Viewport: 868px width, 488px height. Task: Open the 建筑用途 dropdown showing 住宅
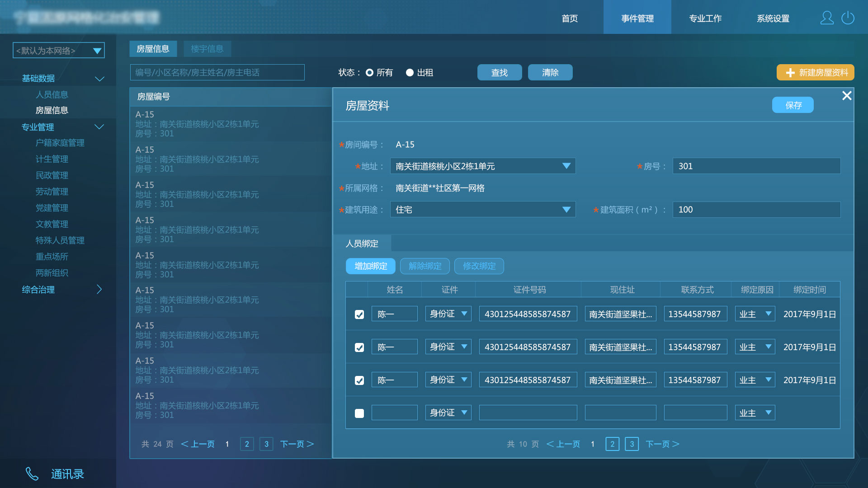(x=483, y=210)
